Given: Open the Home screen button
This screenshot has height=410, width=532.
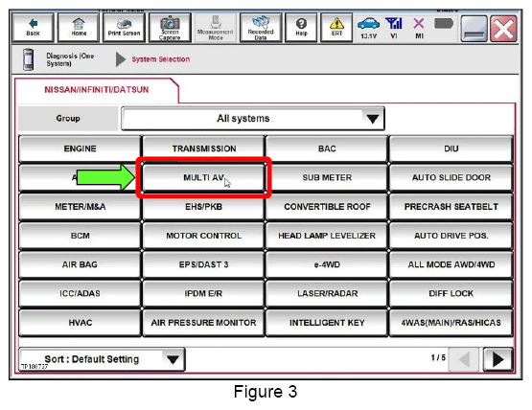Looking at the screenshot, I should click(x=79, y=28).
